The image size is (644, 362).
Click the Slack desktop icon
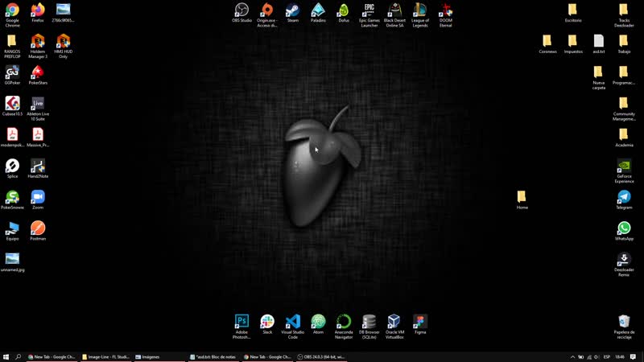click(267, 322)
